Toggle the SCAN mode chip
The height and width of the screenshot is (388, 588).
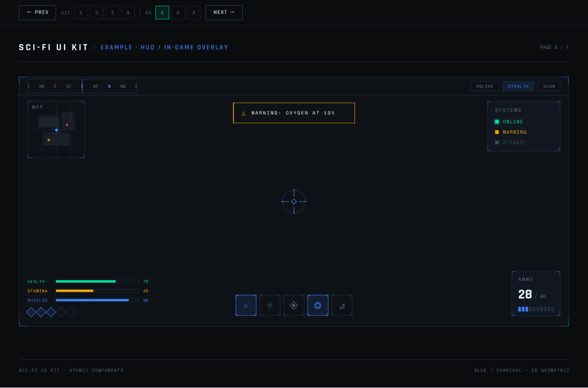click(549, 86)
